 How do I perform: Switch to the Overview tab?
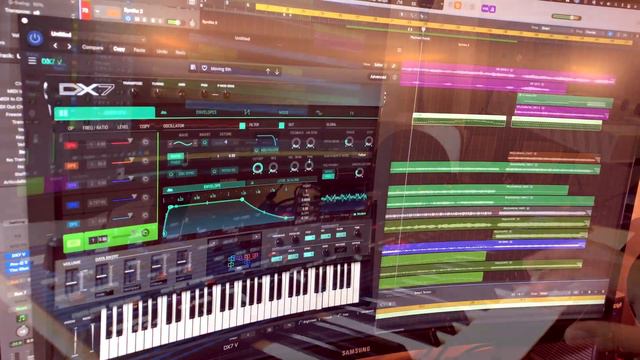(104, 113)
